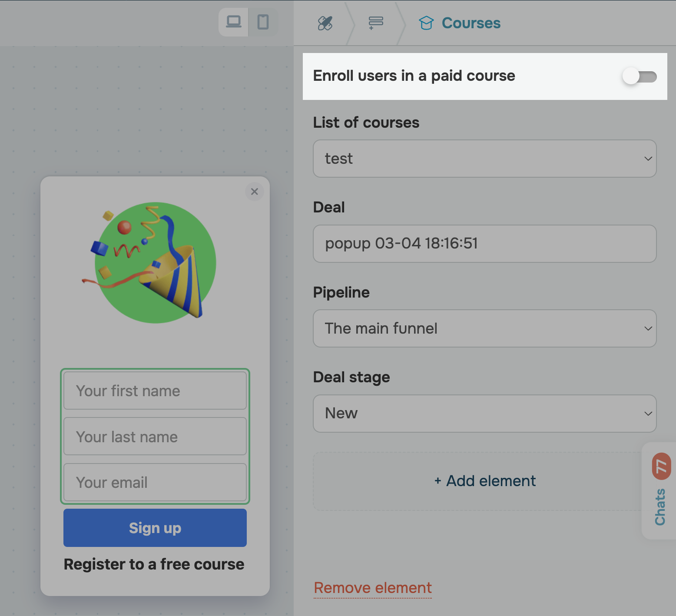This screenshot has height=616, width=676.
Task: Click the Add element button
Action: click(484, 481)
